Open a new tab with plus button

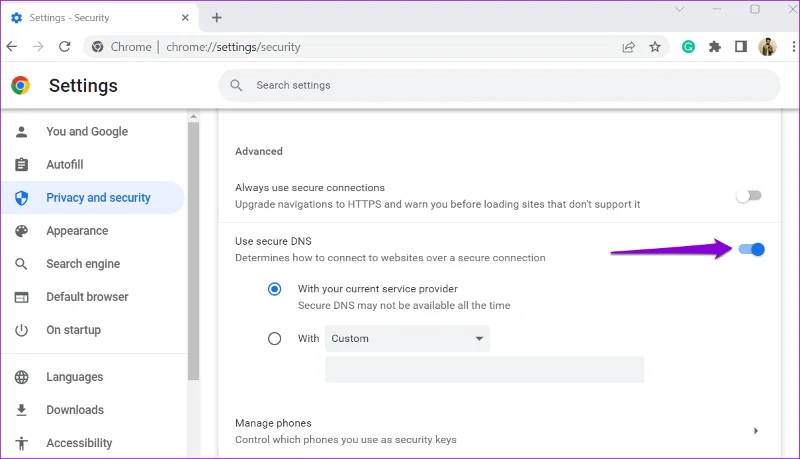click(217, 17)
